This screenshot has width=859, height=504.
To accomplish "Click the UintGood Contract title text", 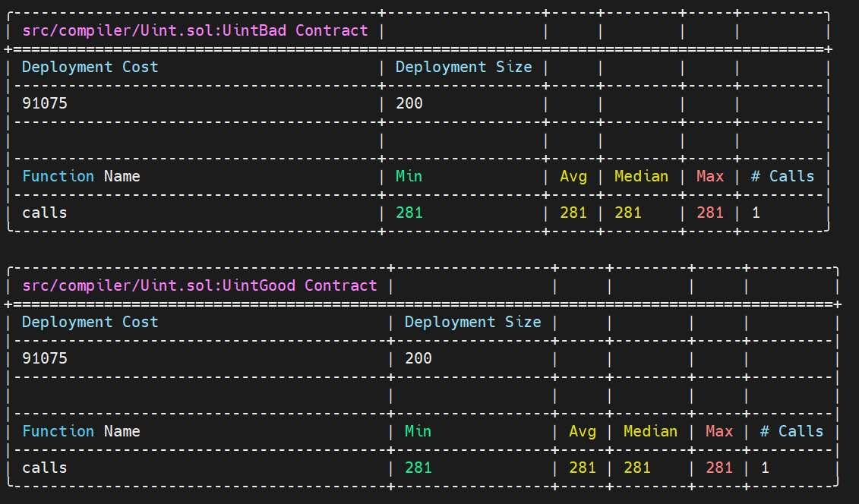I will pyautogui.click(x=200, y=285).
